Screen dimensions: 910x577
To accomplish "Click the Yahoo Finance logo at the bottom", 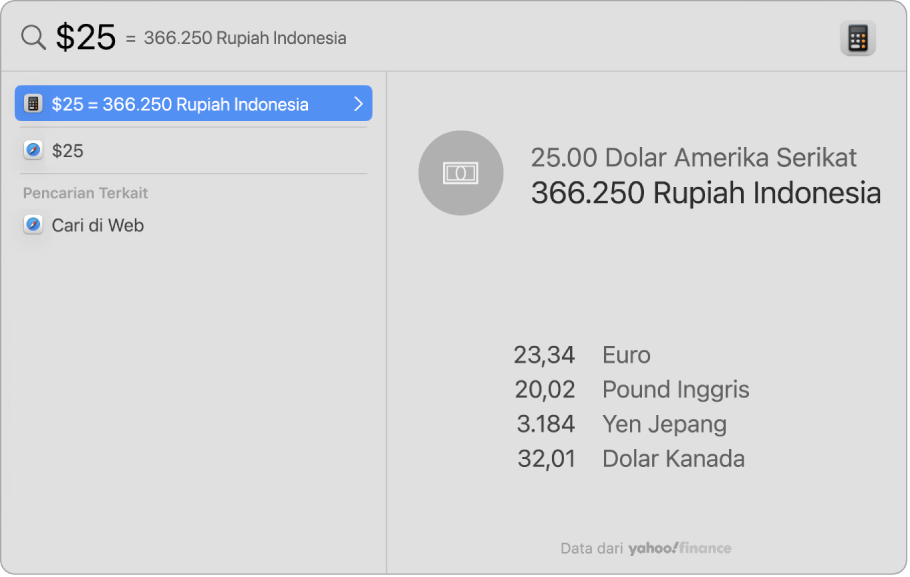I will [683, 548].
